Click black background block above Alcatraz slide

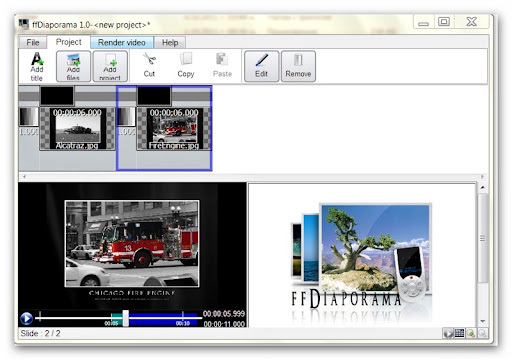[57, 96]
